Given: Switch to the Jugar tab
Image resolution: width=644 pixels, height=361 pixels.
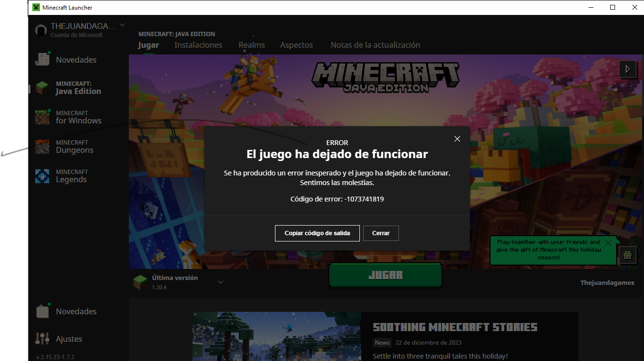Looking at the screenshot, I should coord(149,45).
